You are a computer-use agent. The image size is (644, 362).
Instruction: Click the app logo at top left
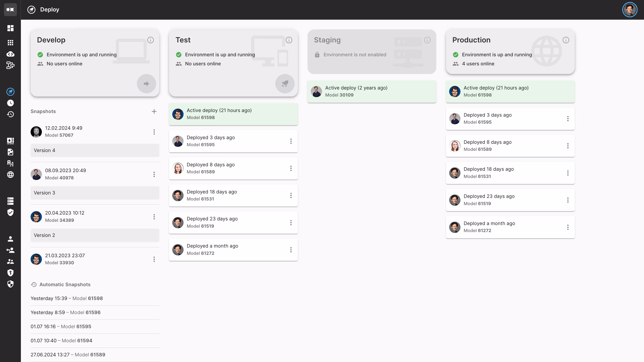pos(10,9)
